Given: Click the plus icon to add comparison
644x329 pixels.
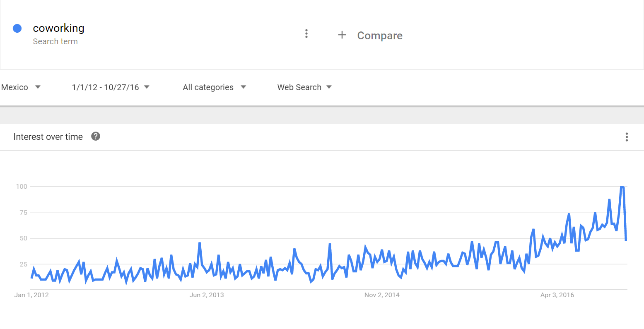Looking at the screenshot, I should coord(342,35).
